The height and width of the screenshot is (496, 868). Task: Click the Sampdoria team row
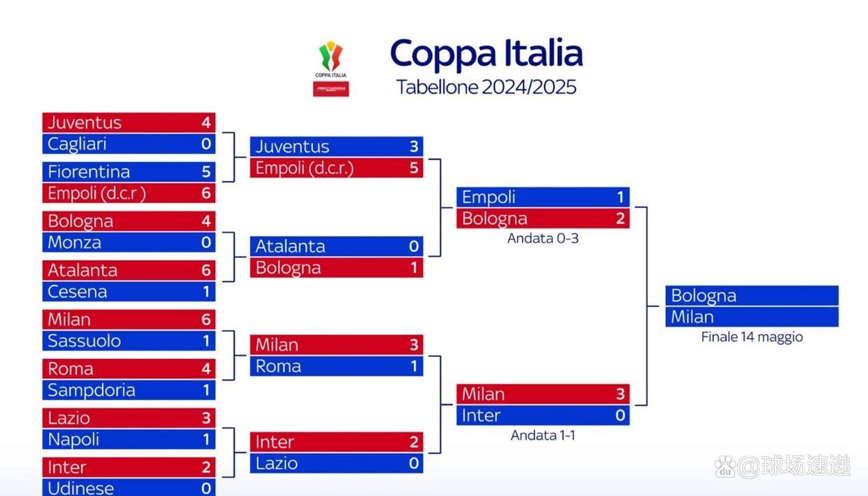point(129,390)
